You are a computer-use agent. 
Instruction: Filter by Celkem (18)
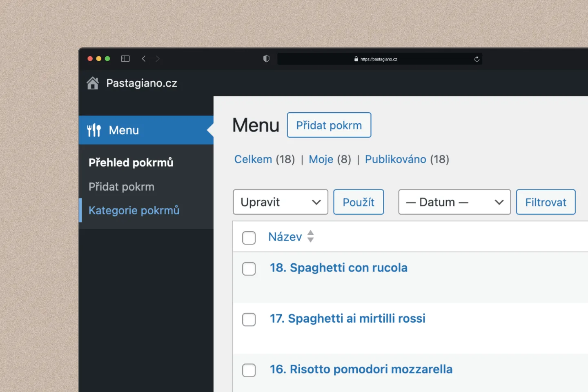tap(265, 159)
